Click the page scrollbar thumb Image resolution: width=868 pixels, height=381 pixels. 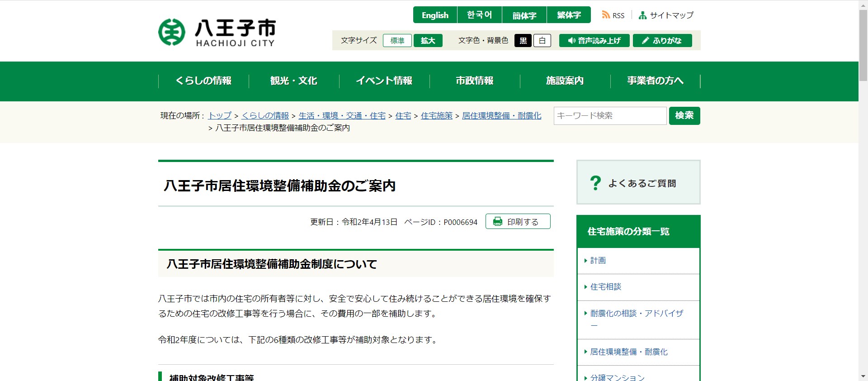(x=863, y=44)
